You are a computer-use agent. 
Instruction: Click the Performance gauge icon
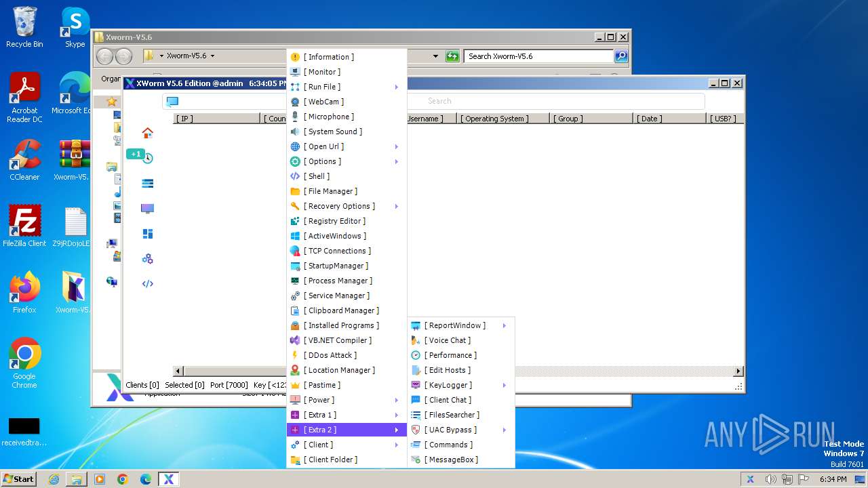pyautogui.click(x=416, y=355)
